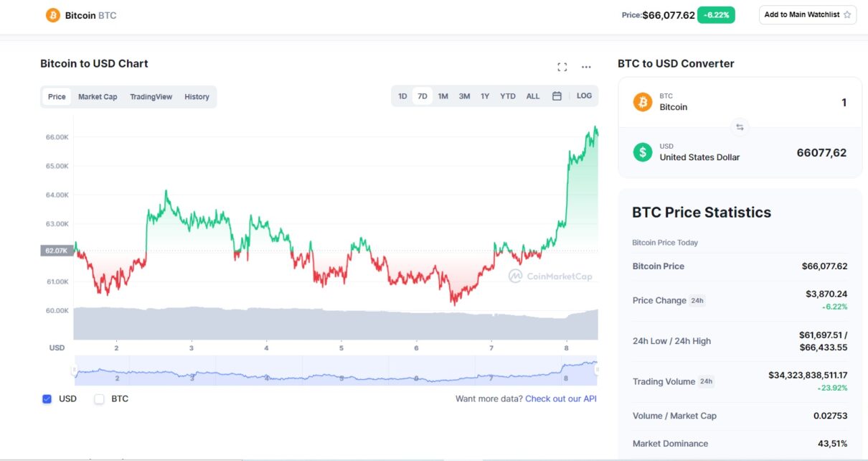Click the Check out our API link
Viewport: 868px width, 461px height.
click(x=561, y=399)
